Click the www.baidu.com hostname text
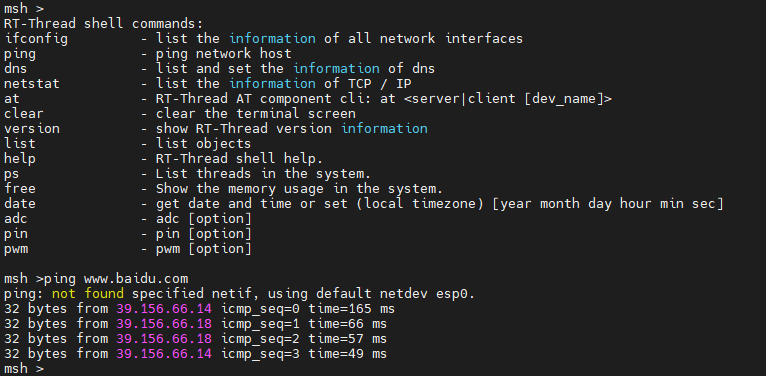The image size is (766, 376). (136, 279)
